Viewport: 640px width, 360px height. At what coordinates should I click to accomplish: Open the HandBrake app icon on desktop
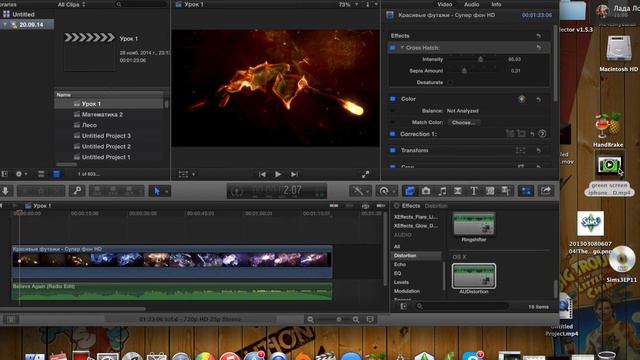click(608, 130)
